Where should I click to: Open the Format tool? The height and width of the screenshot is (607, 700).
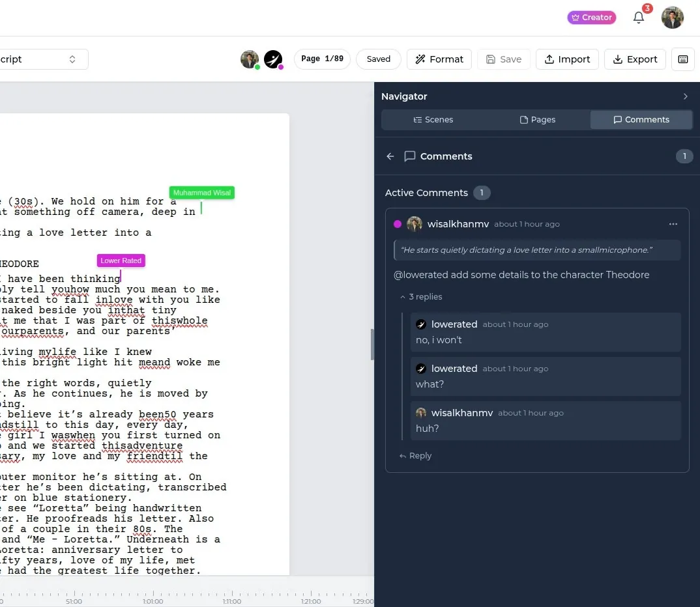click(439, 59)
